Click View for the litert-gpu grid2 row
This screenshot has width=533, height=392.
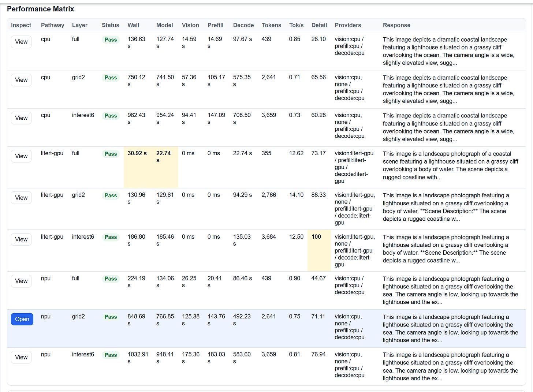(21, 198)
